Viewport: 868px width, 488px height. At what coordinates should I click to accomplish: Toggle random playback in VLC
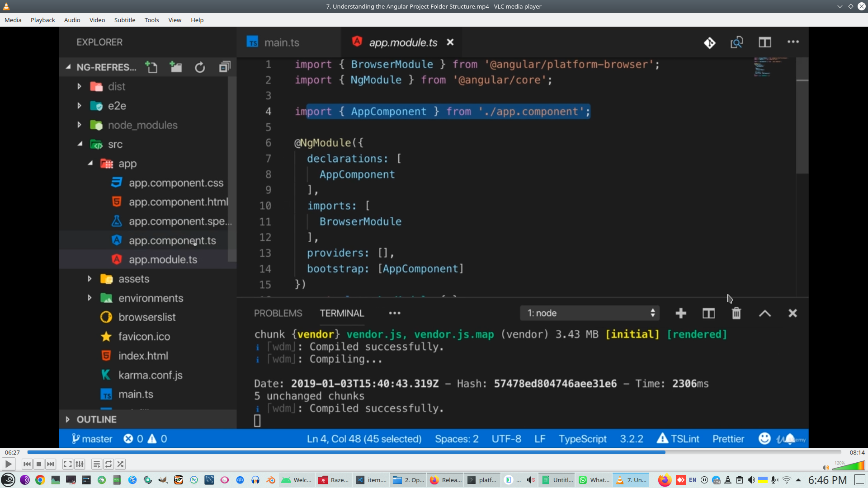[x=121, y=464]
